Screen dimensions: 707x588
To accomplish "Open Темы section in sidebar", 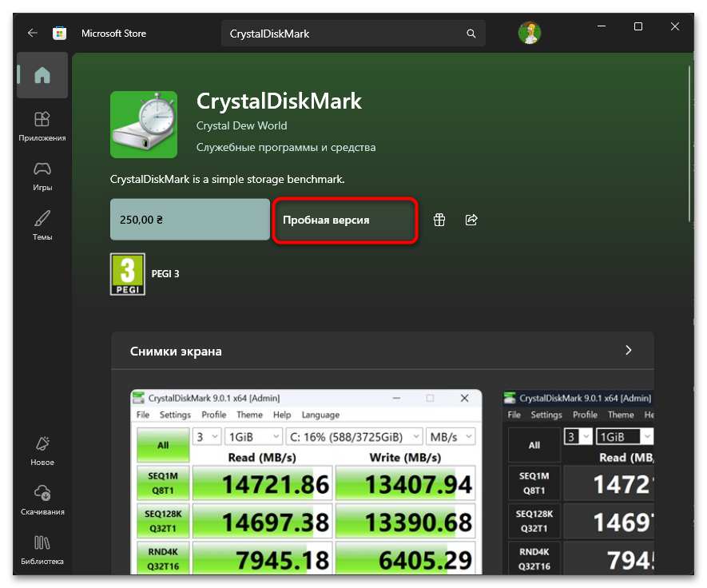I will [x=42, y=225].
